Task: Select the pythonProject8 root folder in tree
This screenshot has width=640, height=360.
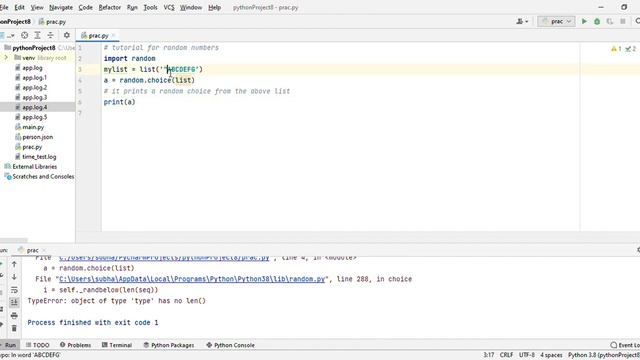Action: tap(33, 48)
